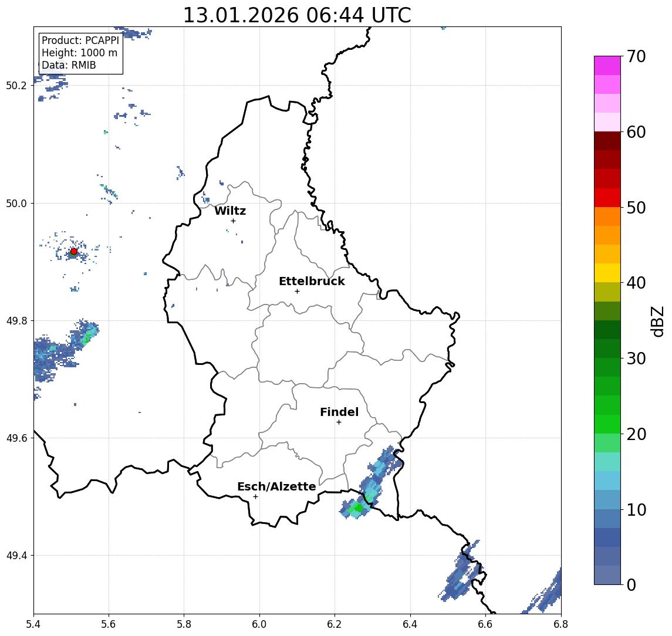Image resolution: width=672 pixels, height=636 pixels.
Task: Click the dBZ colorbar axis label
Action: 657,322
